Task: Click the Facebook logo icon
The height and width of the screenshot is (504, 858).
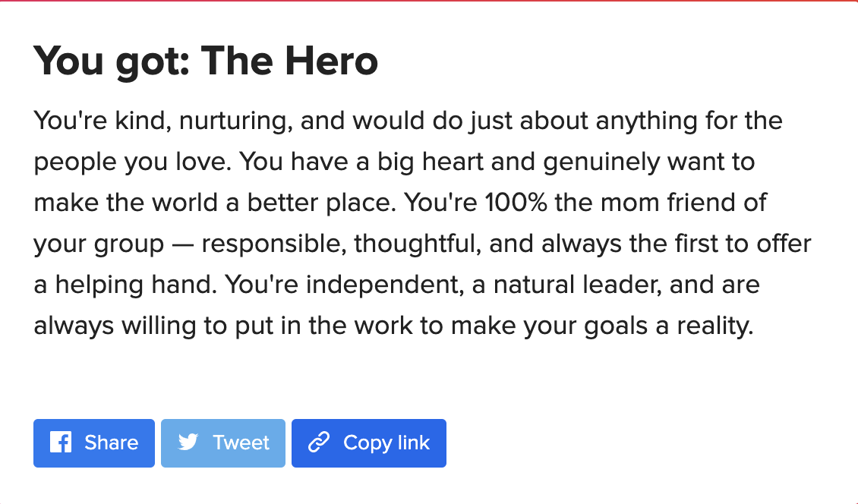Action: coord(61,443)
